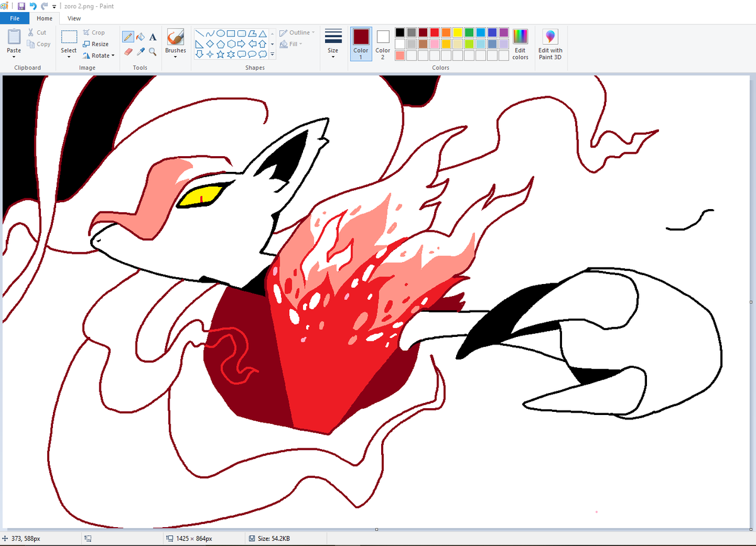
Task: Click the Cut button
Action: pos(37,33)
